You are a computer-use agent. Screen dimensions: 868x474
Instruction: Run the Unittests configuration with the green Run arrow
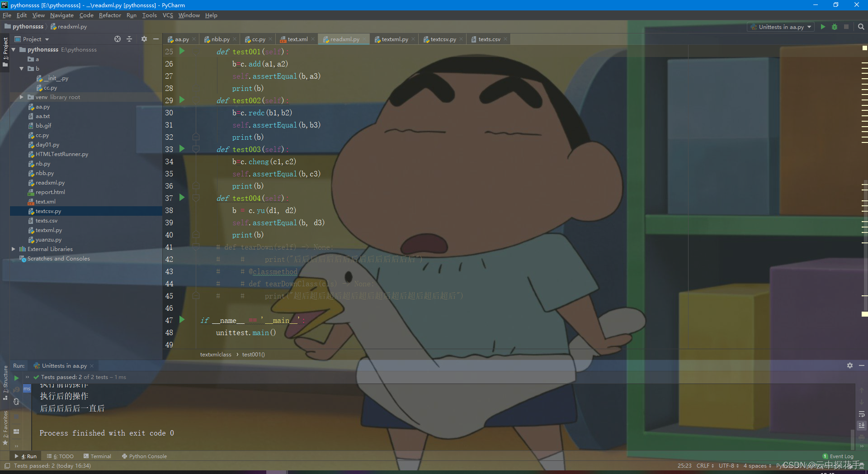(x=822, y=27)
